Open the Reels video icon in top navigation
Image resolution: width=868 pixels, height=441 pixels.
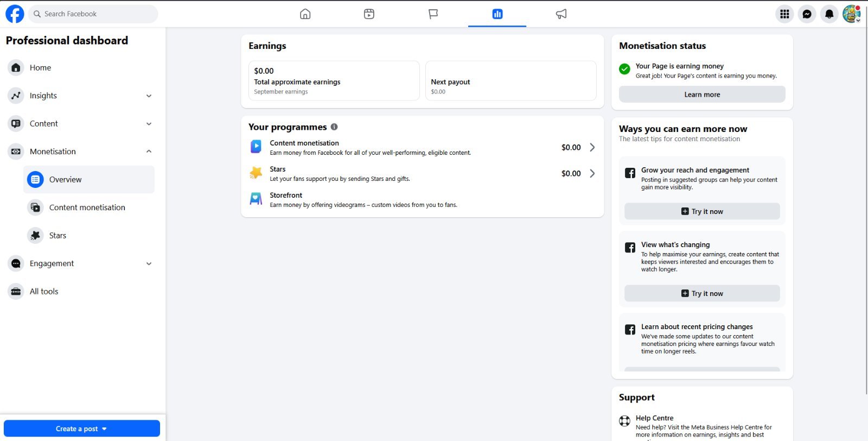click(369, 14)
